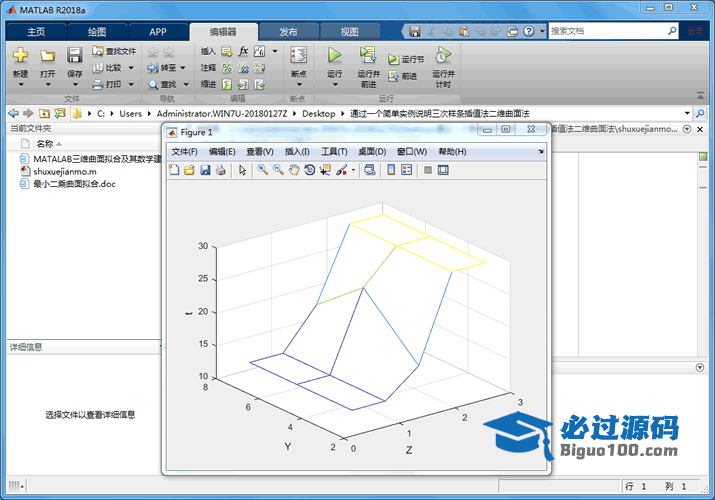Click Run Section (运行节) icon

tap(393, 59)
